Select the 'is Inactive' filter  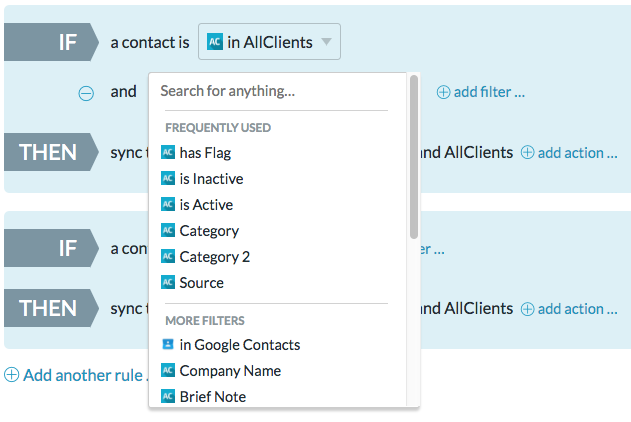click(x=211, y=179)
